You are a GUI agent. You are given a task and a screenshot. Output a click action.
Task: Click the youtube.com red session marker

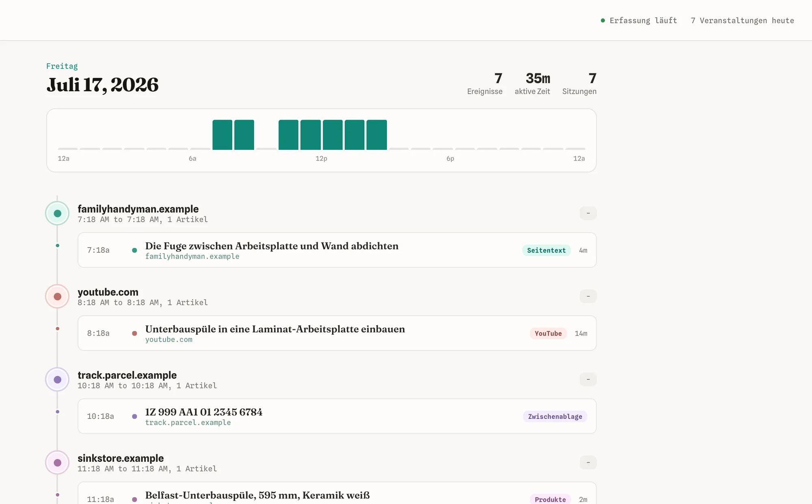(x=57, y=297)
